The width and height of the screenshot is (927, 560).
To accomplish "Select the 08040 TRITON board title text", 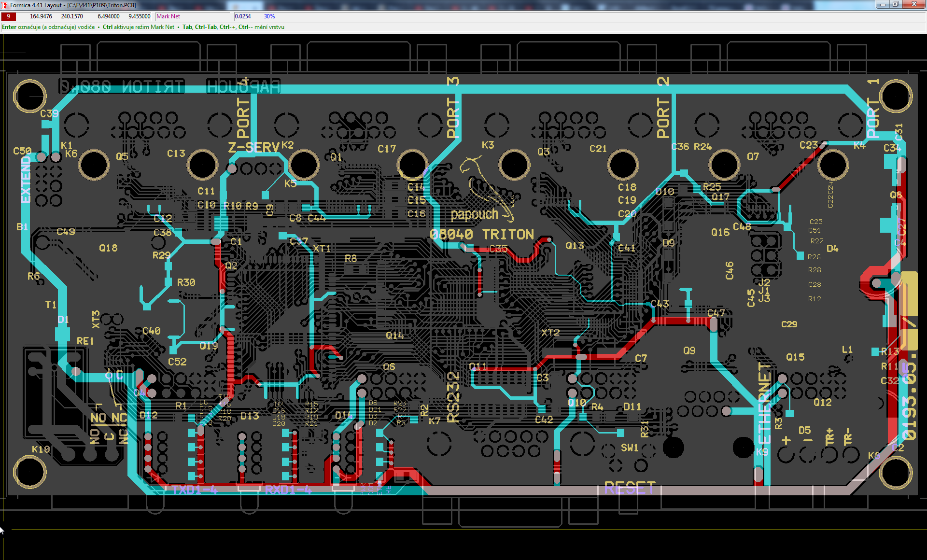I will (x=481, y=235).
